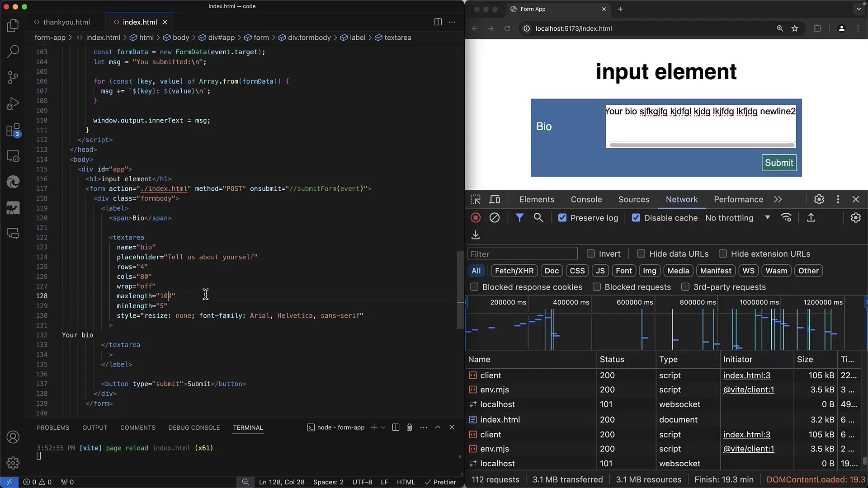Toggle the network filter funnel

519,218
